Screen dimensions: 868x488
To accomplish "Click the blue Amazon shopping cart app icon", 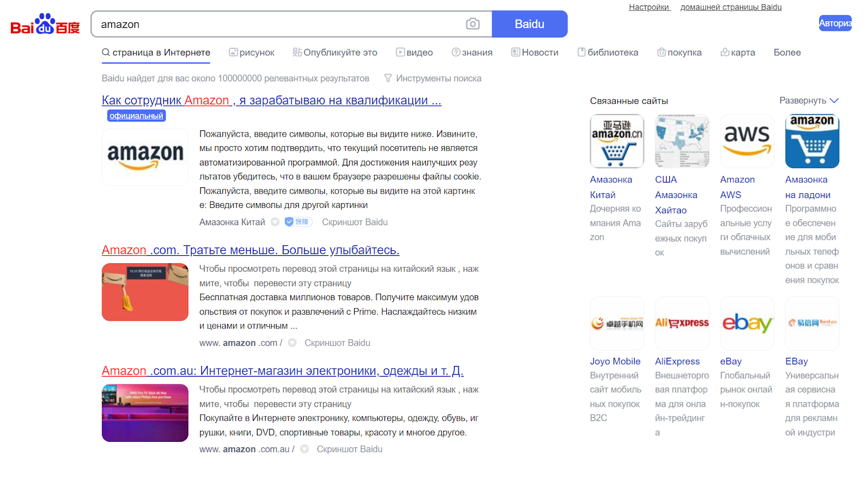I will 812,141.
